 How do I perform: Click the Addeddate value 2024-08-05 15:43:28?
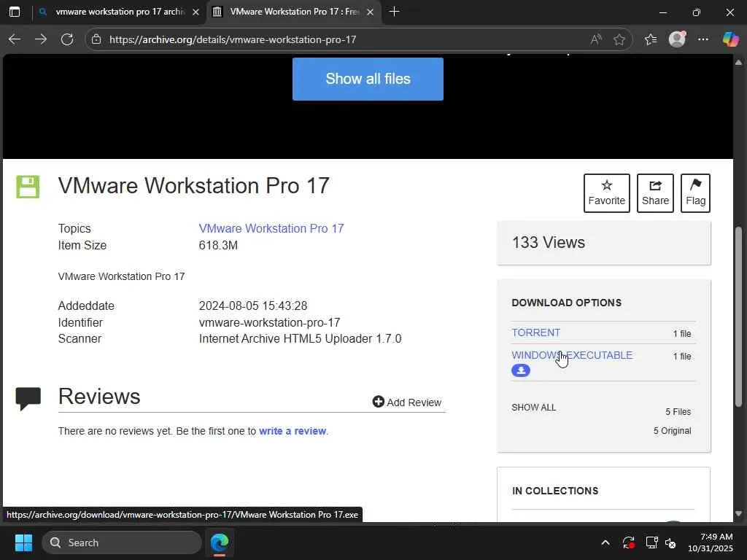pyautogui.click(x=253, y=306)
